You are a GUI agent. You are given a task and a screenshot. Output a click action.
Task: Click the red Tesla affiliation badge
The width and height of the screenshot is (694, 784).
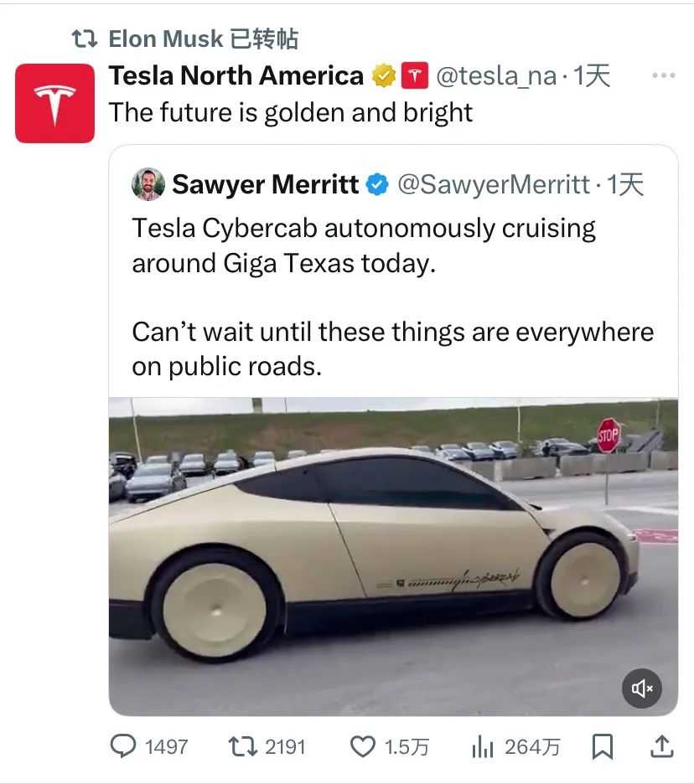pos(415,75)
